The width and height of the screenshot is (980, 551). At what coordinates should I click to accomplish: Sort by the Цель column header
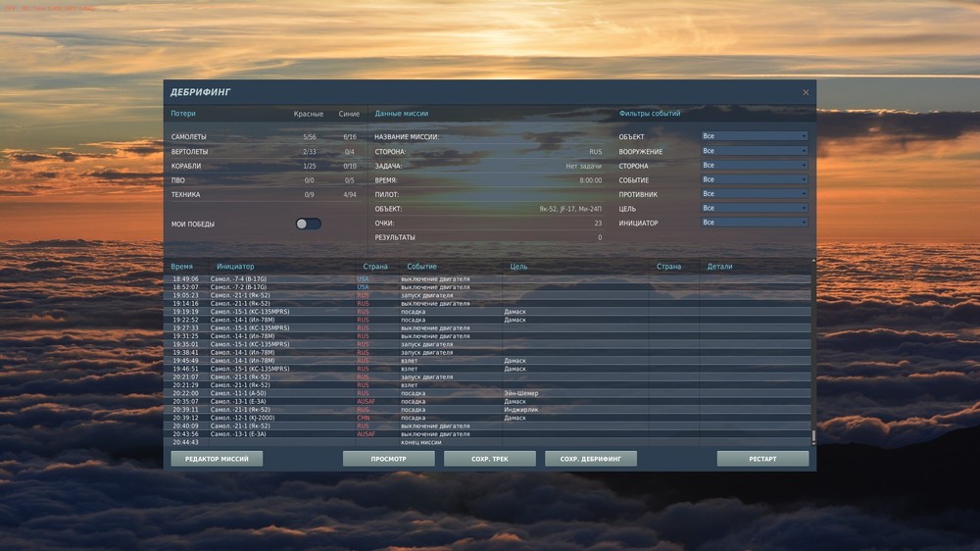point(518,267)
